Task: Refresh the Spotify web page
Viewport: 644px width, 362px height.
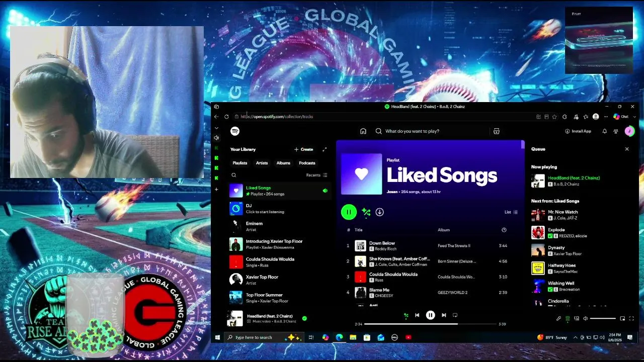Action: click(226, 117)
